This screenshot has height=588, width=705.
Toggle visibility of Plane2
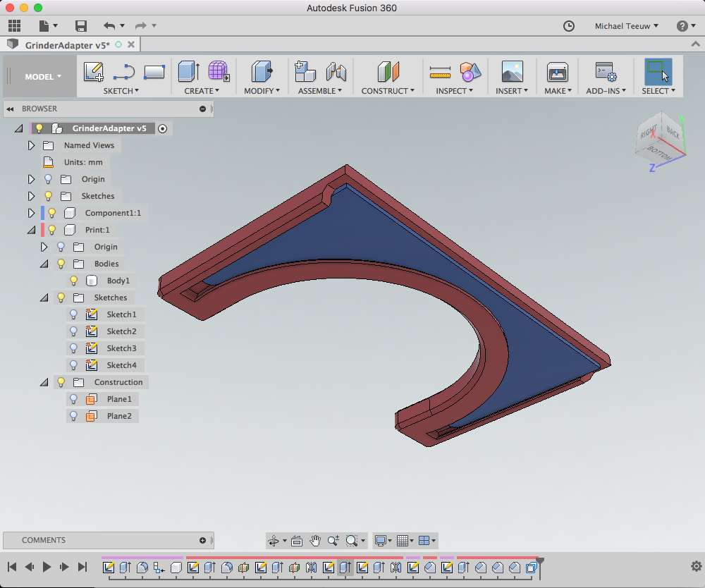click(73, 416)
